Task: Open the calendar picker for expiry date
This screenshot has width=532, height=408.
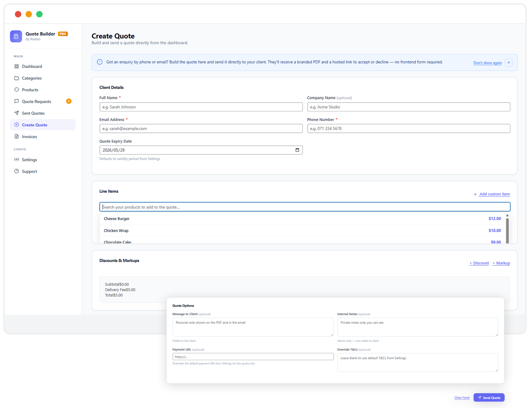Action: [x=297, y=150]
